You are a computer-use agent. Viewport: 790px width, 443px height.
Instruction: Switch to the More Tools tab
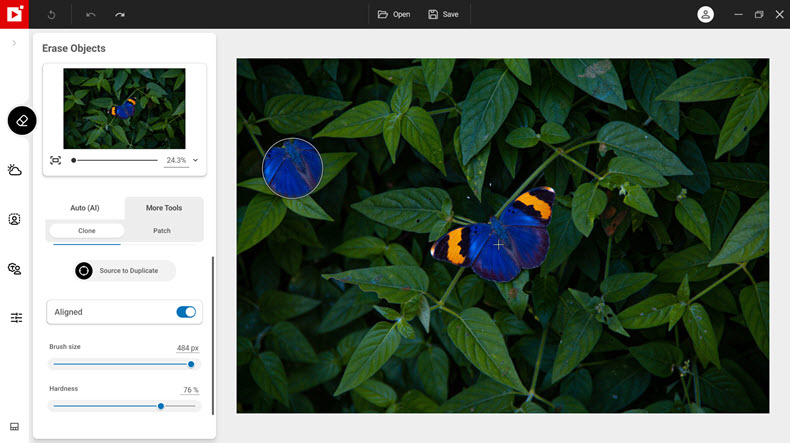coord(164,208)
